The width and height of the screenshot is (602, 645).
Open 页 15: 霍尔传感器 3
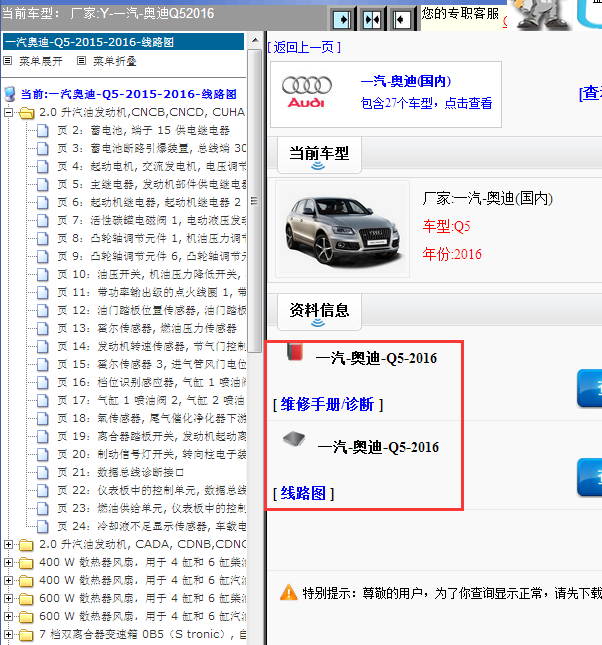[x=151, y=364]
